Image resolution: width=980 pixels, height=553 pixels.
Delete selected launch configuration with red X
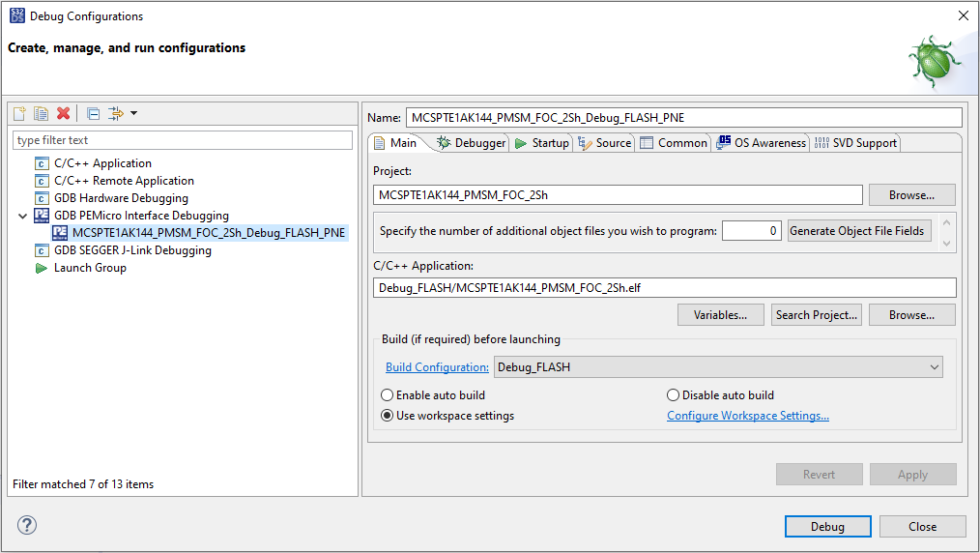pyautogui.click(x=64, y=114)
